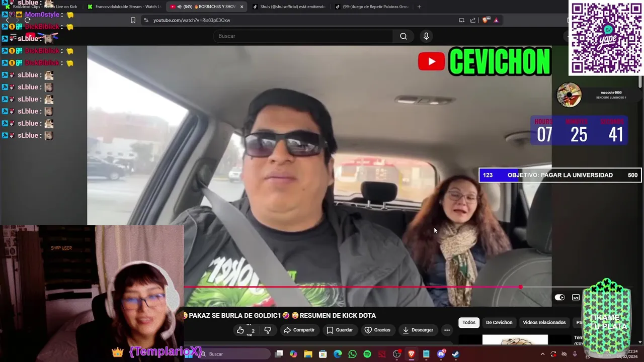
Task: Bookmark this page in the address bar
Action: pos(133,20)
